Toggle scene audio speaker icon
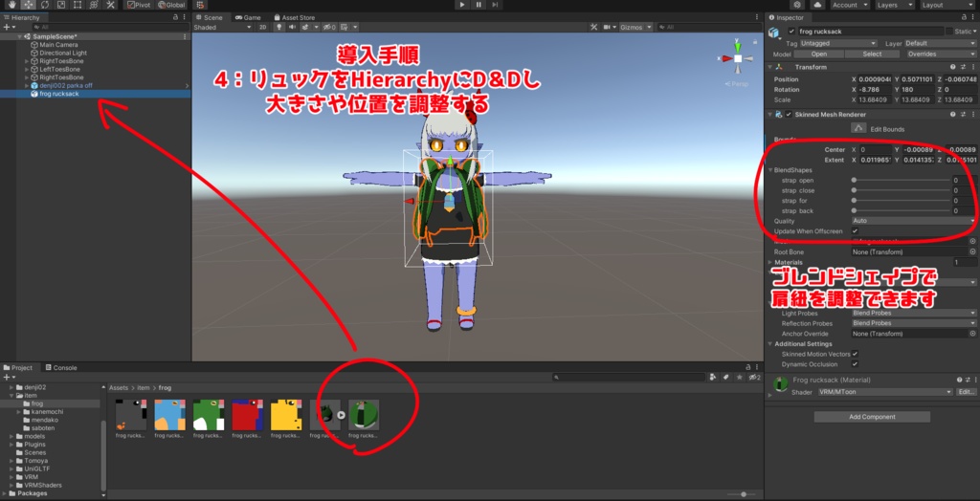Viewport: 980px width, 501px height. click(x=292, y=28)
